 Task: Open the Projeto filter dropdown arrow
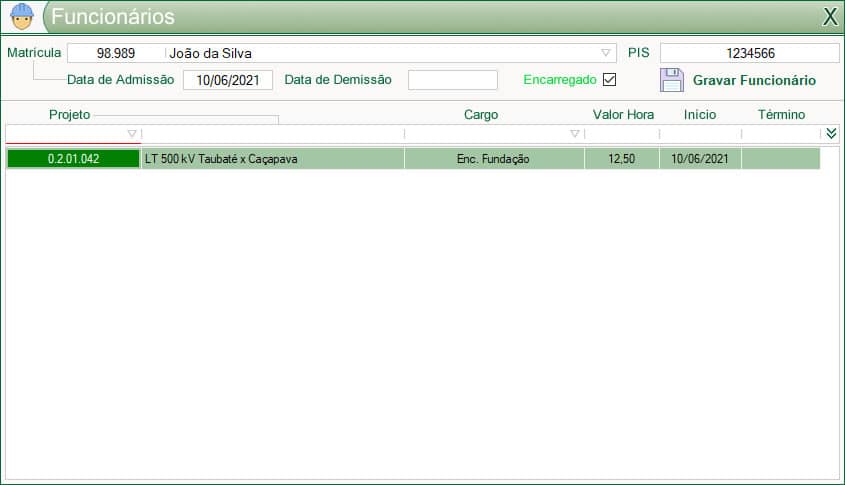point(132,134)
